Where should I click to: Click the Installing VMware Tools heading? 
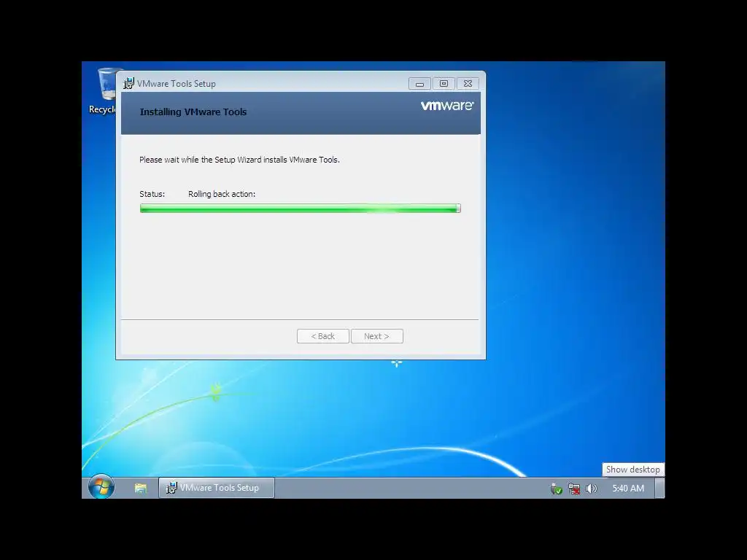click(193, 112)
